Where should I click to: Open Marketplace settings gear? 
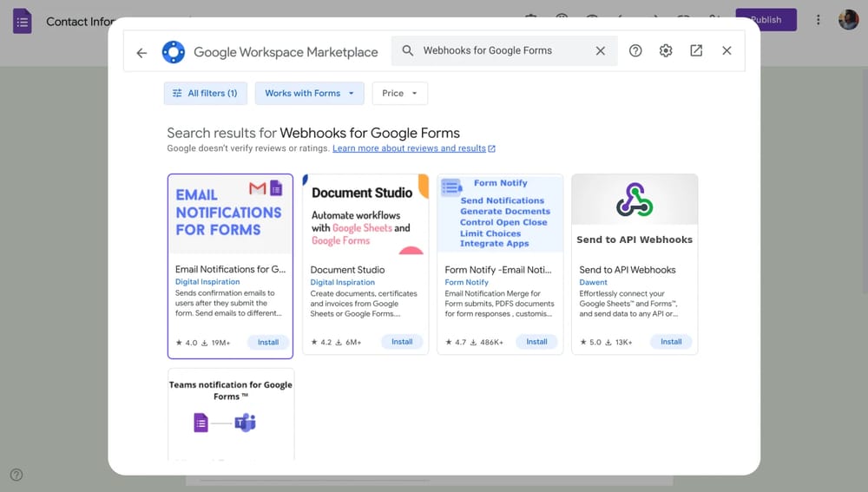point(666,51)
